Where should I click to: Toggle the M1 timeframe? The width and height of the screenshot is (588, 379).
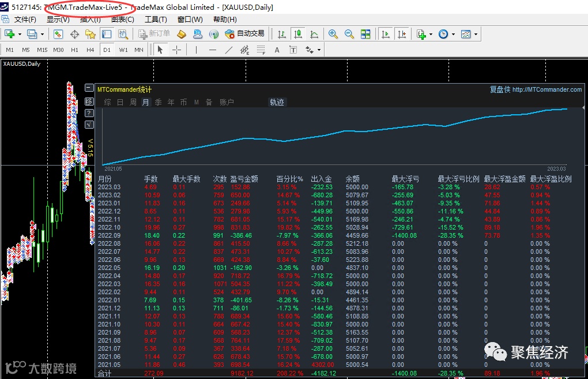tap(10, 50)
